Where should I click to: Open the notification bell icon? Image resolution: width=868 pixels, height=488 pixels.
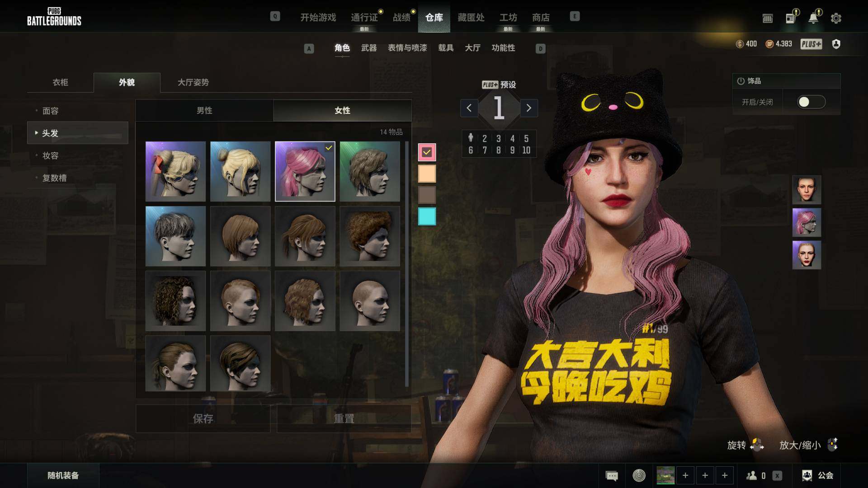point(813,18)
